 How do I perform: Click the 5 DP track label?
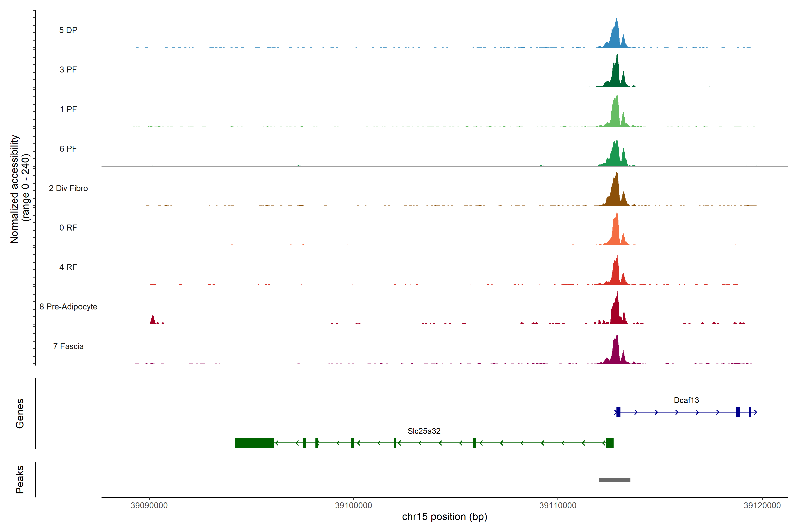point(68,30)
